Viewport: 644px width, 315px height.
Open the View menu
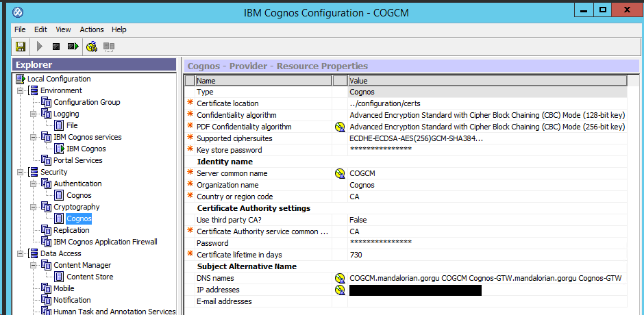point(63,29)
